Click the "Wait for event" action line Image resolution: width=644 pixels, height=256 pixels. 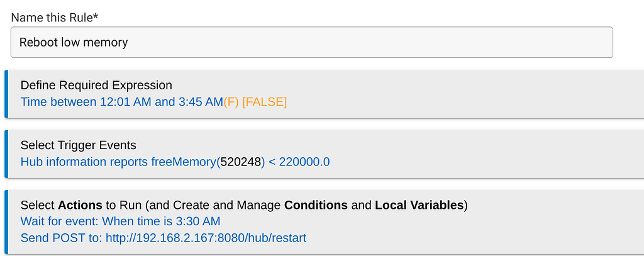tap(120, 221)
